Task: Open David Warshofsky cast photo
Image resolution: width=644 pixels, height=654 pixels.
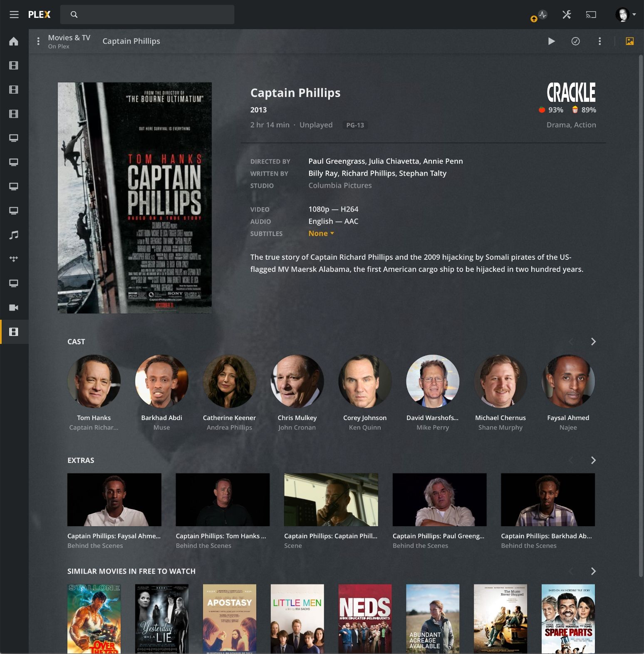Action: click(433, 381)
